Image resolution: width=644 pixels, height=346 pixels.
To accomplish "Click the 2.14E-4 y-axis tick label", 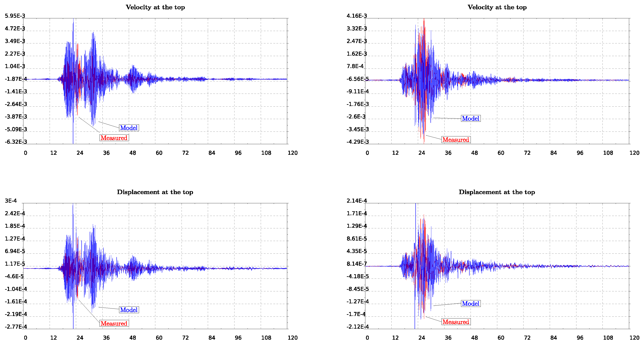I will [x=357, y=201].
